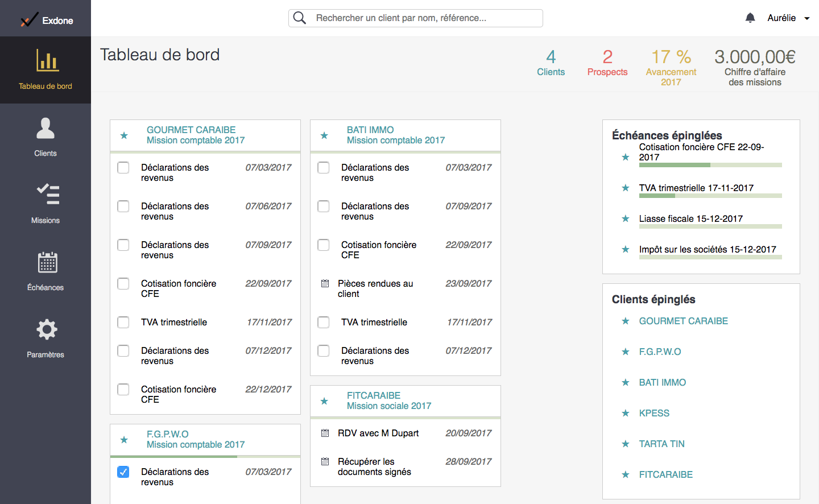Open the Missions checklist icon
The width and height of the screenshot is (819, 504).
tap(48, 194)
